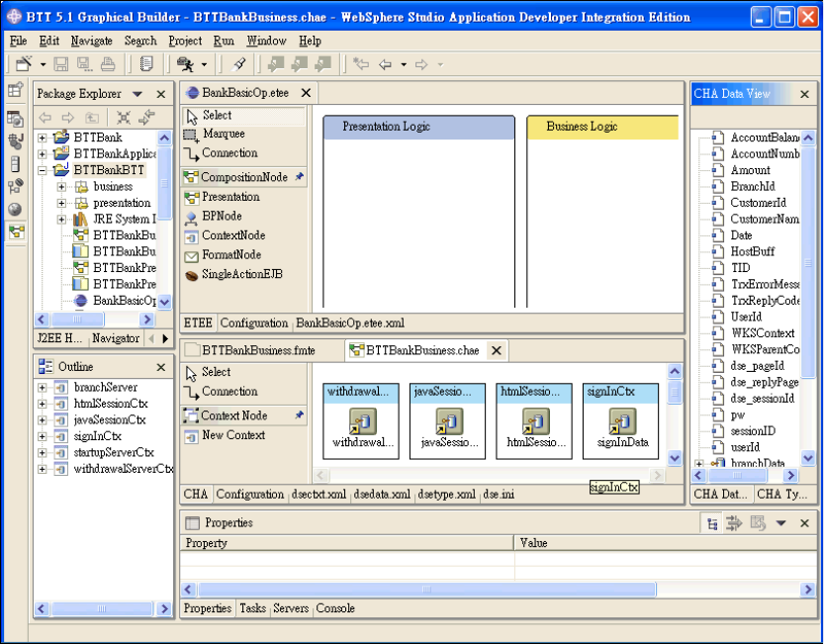The height and width of the screenshot is (644, 824).
Task: Click the open perspective icon in the left sidebar
Action: [15, 90]
